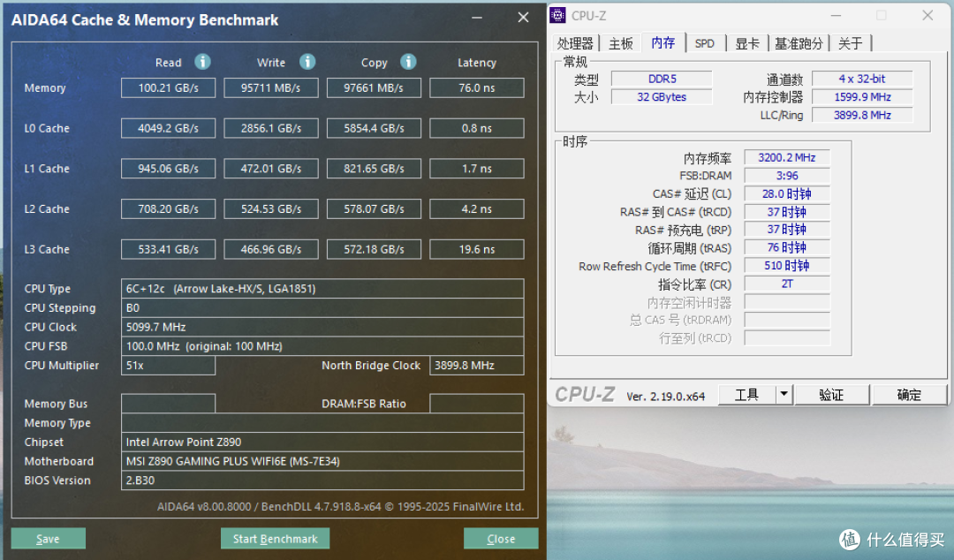
Task: Select the 内存 tab in CPU-Z
Action: (662, 42)
